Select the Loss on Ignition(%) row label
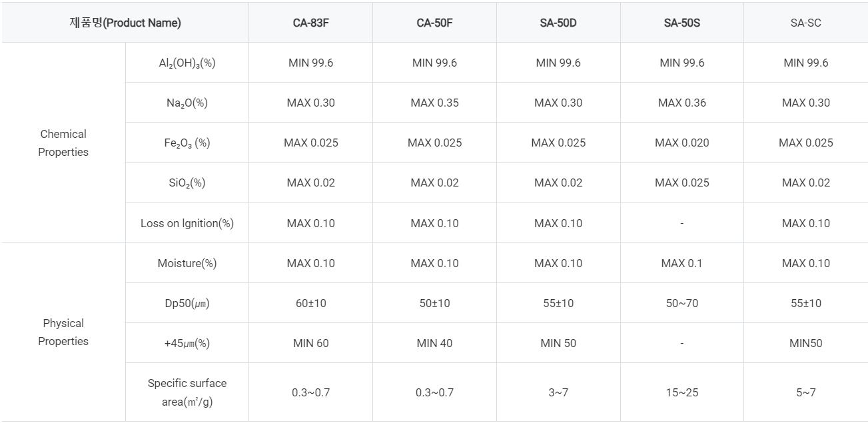 click(x=187, y=223)
